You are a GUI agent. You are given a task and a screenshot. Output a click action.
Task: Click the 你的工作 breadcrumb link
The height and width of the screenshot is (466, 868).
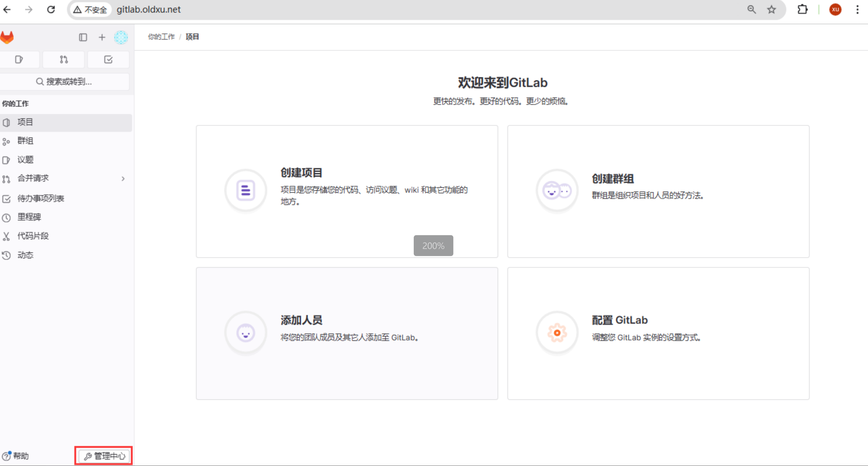pos(161,37)
